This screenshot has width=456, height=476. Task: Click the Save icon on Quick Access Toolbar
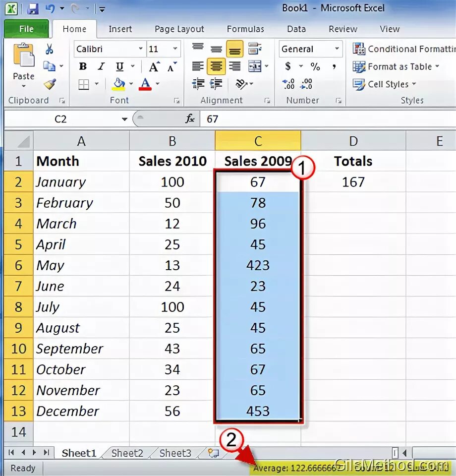tap(33, 7)
